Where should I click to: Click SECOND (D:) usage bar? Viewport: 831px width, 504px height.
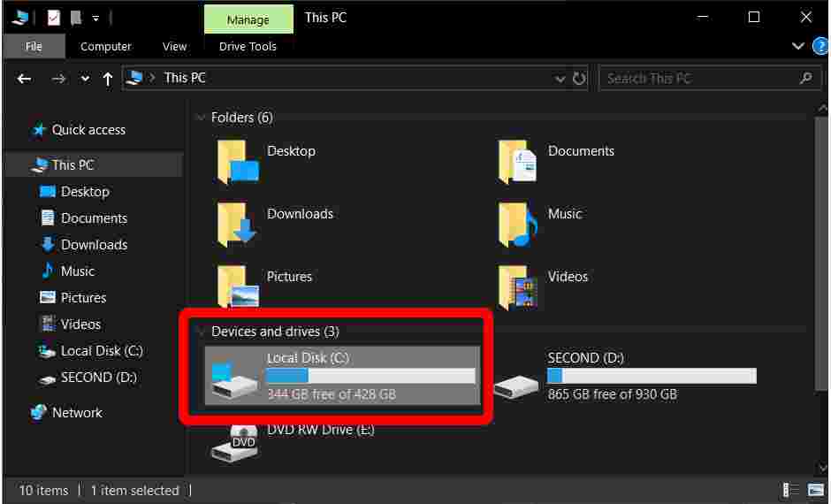coord(652,376)
